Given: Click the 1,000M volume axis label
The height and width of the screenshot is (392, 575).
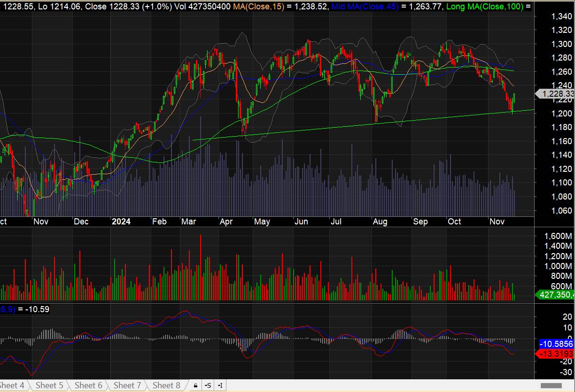Looking at the screenshot, I should pos(559,266).
